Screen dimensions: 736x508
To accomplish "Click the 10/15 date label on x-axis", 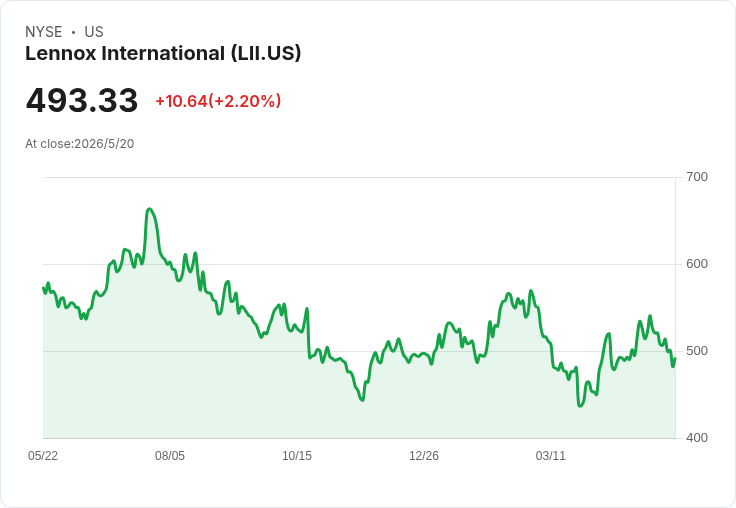I will tap(297, 456).
